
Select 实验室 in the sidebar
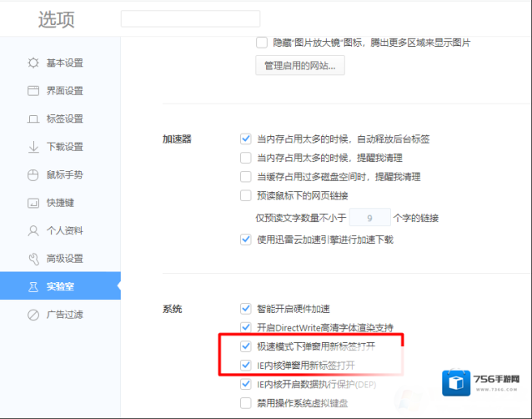[60, 286]
